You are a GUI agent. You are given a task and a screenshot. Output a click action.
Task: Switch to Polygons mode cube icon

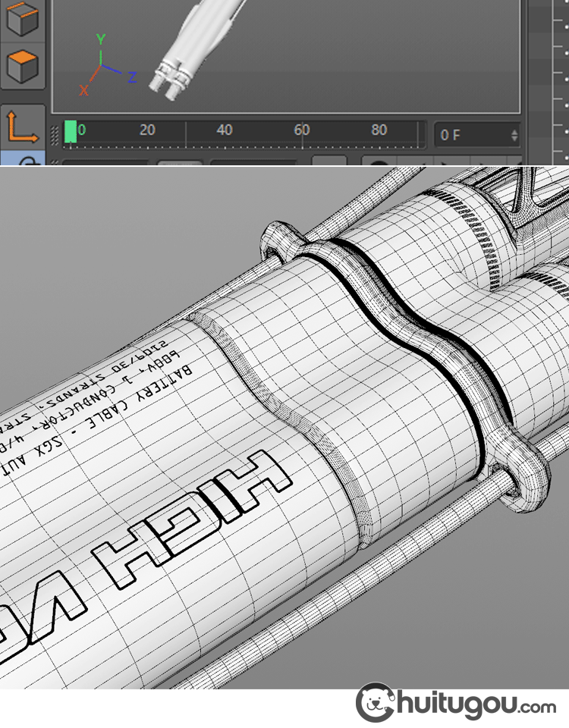point(22,66)
